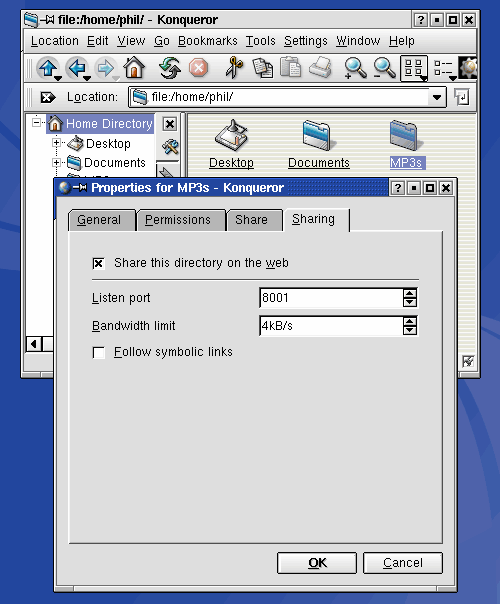
Task: Expand the Desktop tree item
Action: 56,143
